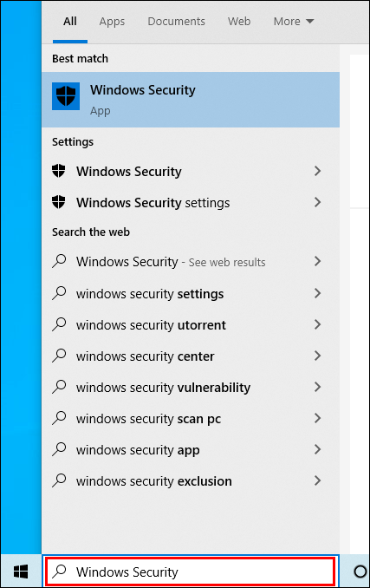Switch to the Documents search tab
The height and width of the screenshot is (588, 370).
177,22
